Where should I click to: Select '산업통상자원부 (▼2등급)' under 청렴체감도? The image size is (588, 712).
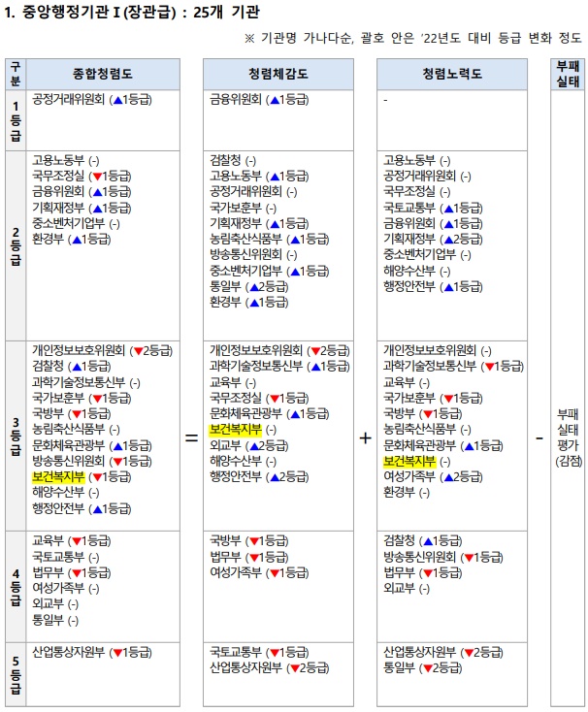(x=269, y=668)
